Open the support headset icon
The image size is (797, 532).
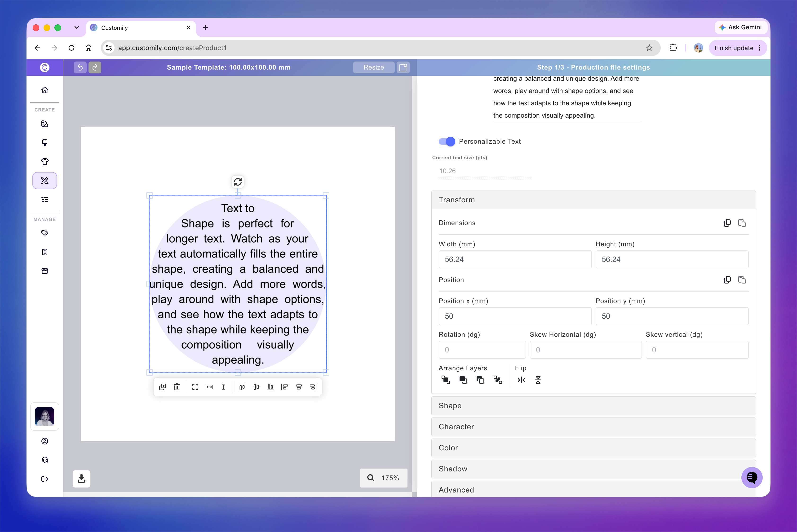pyautogui.click(x=45, y=460)
